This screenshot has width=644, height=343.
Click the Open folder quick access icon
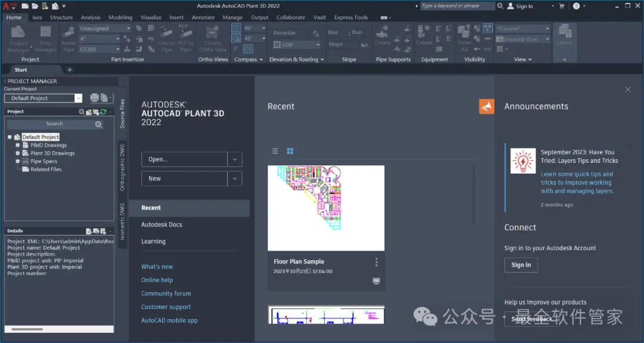(x=35, y=6)
